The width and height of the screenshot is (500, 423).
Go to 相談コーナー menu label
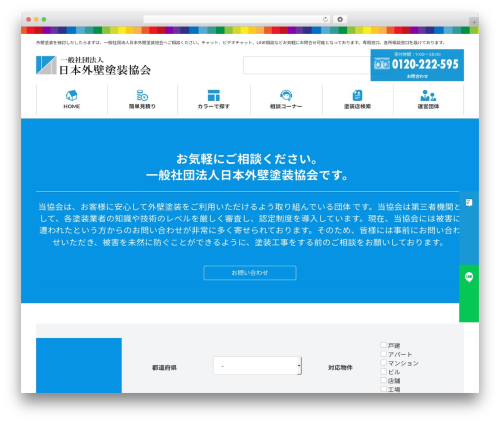[286, 106]
